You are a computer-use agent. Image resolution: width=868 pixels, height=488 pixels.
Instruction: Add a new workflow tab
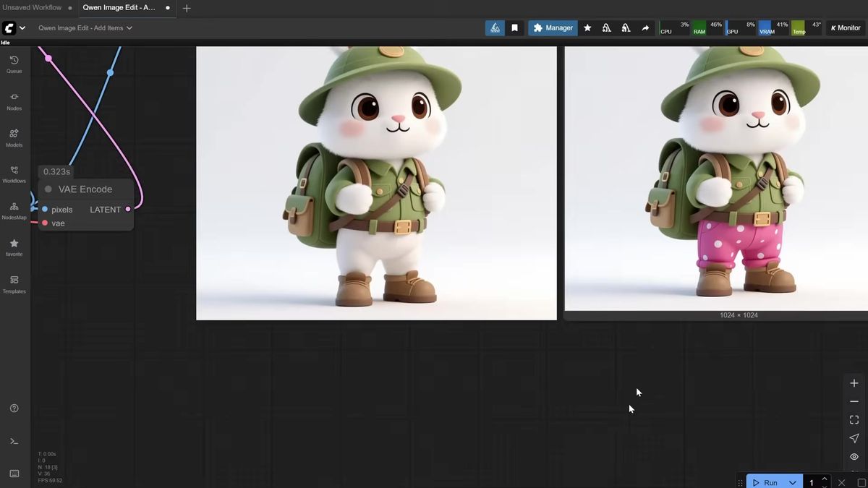pos(187,8)
